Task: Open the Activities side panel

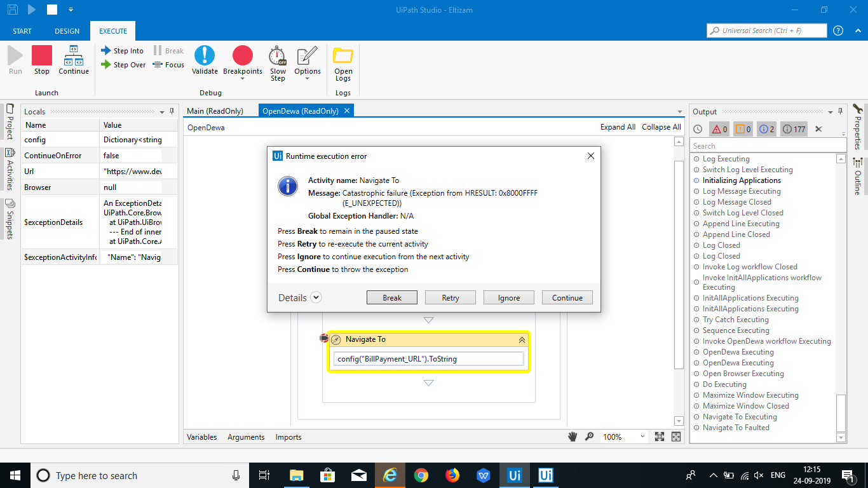Action: (10, 169)
